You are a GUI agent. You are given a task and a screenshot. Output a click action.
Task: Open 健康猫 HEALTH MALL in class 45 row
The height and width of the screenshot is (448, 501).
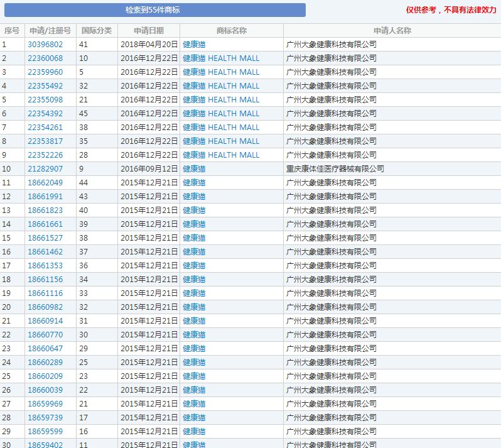[221, 114]
